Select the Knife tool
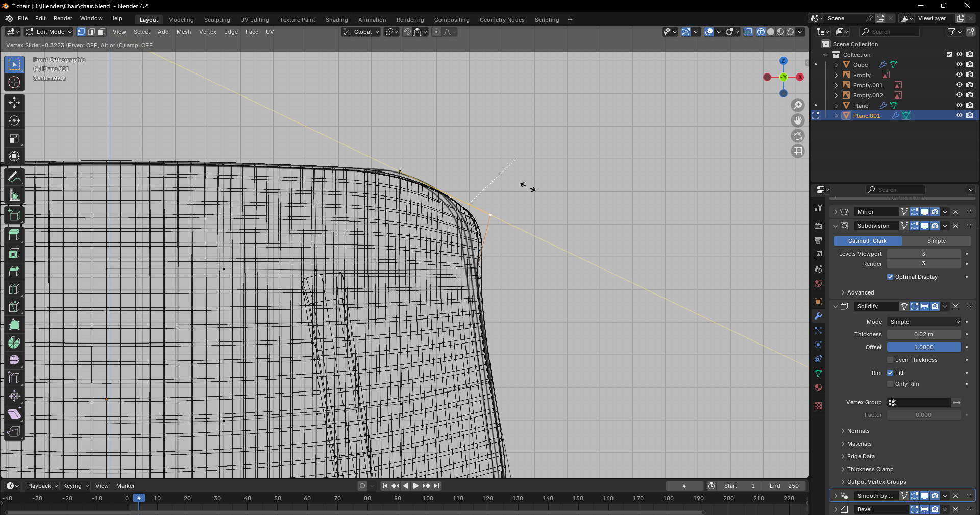Image resolution: width=980 pixels, height=515 pixels. point(14,307)
